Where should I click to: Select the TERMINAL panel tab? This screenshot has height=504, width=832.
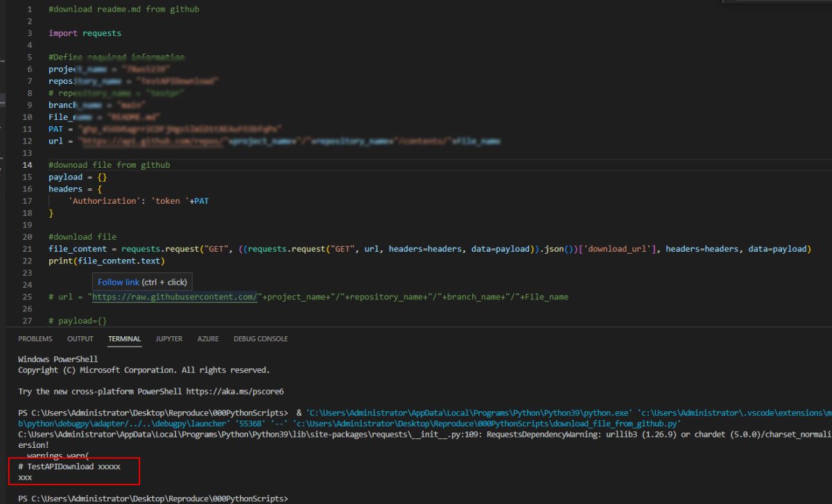(x=124, y=339)
